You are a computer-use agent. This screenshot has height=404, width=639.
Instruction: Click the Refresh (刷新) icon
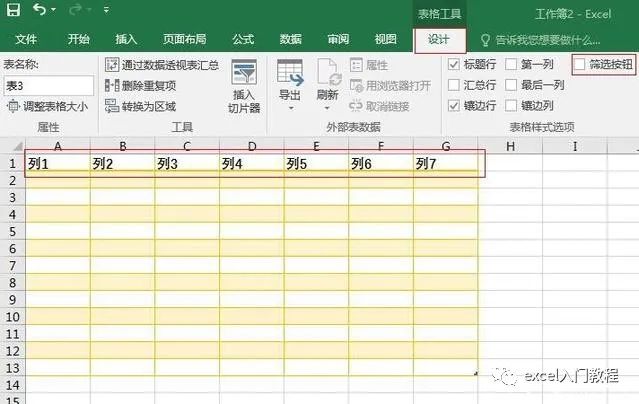pyautogui.click(x=328, y=76)
